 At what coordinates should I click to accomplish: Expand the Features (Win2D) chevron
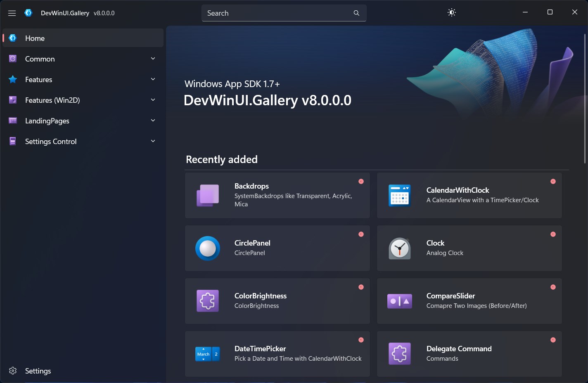tap(153, 100)
